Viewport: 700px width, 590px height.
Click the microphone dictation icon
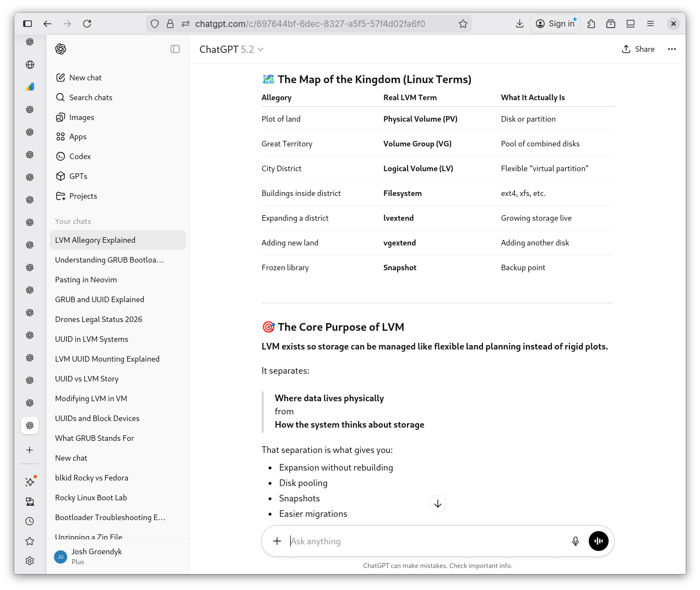(x=575, y=541)
